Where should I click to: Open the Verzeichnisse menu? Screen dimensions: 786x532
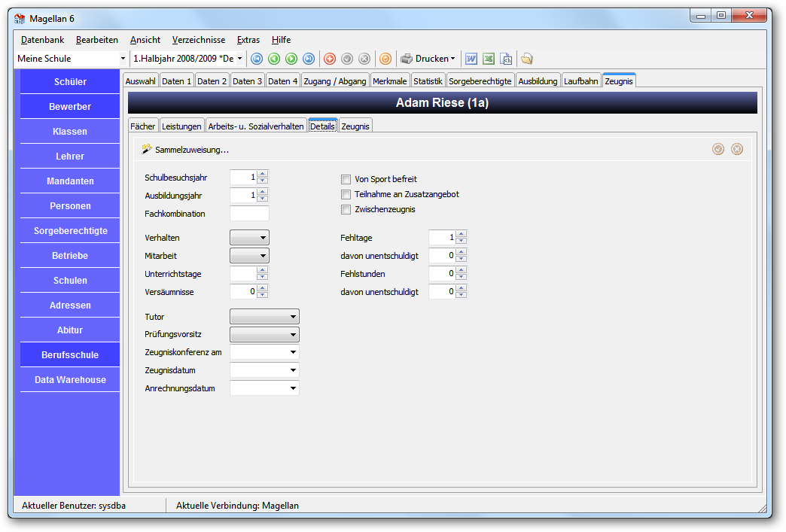pyautogui.click(x=199, y=40)
